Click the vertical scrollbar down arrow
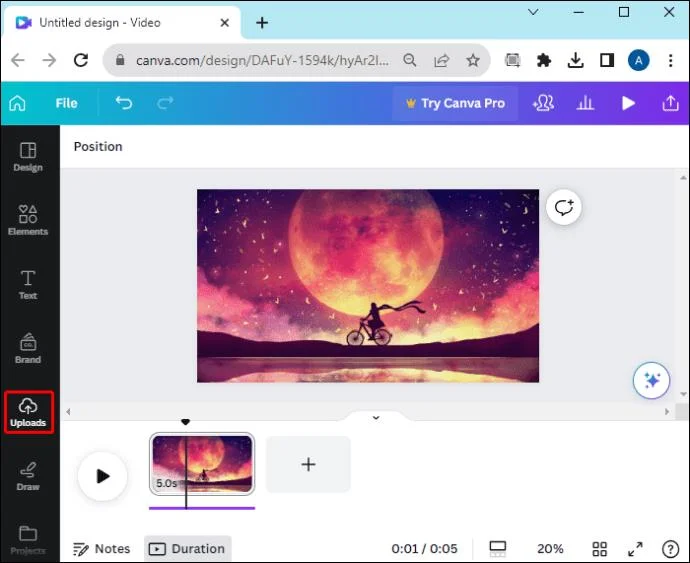 click(683, 394)
